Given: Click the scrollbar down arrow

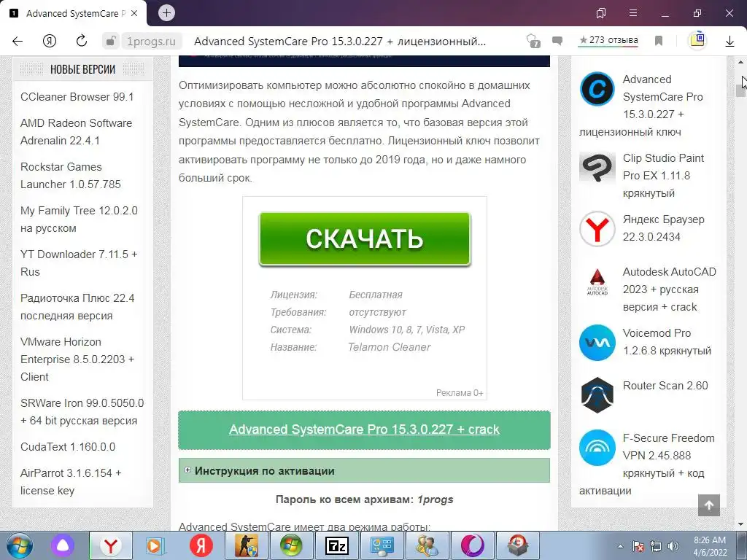Looking at the screenshot, I should 740,525.
